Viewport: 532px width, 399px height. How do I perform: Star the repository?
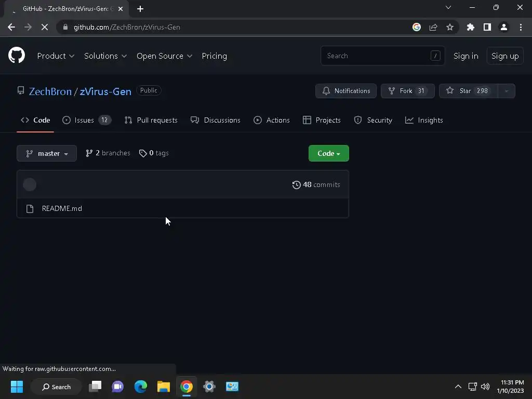[x=468, y=91]
